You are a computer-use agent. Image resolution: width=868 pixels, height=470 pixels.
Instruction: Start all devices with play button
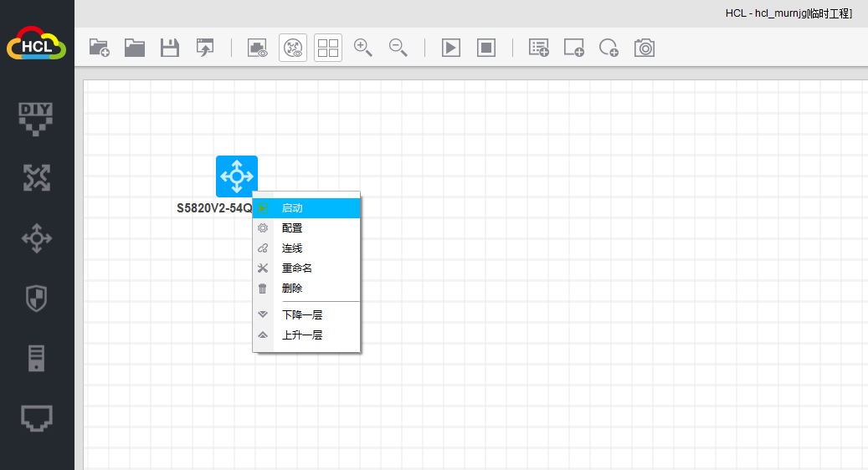tap(451, 48)
